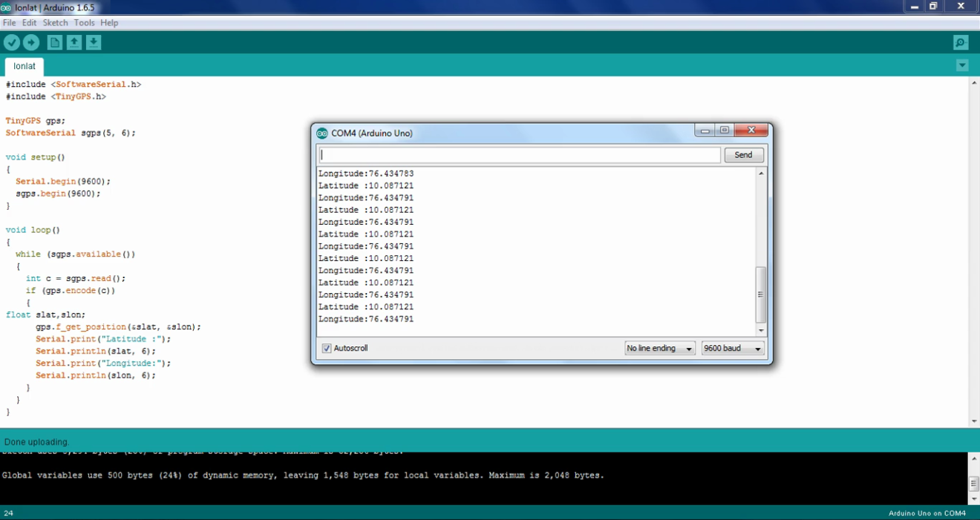Click the Open sketch up-arrow icon
The width and height of the screenshot is (980, 520).
pyautogui.click(x=74, y=43)
